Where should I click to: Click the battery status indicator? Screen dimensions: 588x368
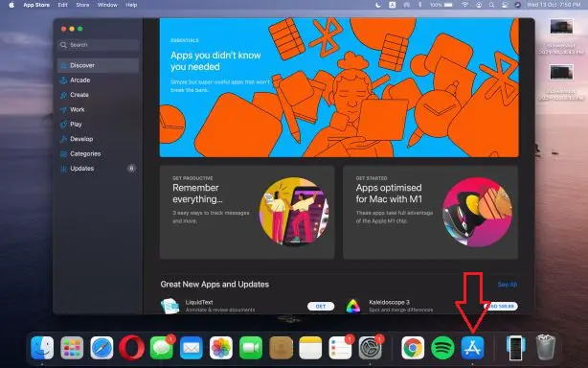click(441, 5)
